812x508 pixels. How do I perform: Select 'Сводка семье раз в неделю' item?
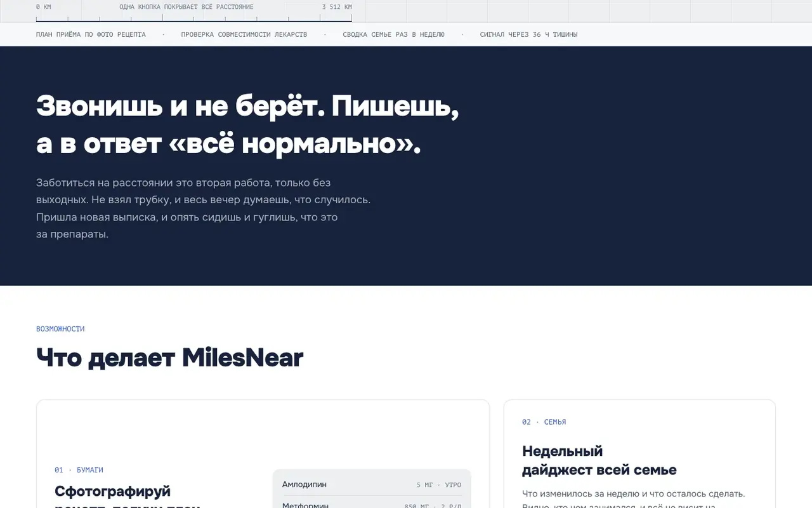point(394,34)
